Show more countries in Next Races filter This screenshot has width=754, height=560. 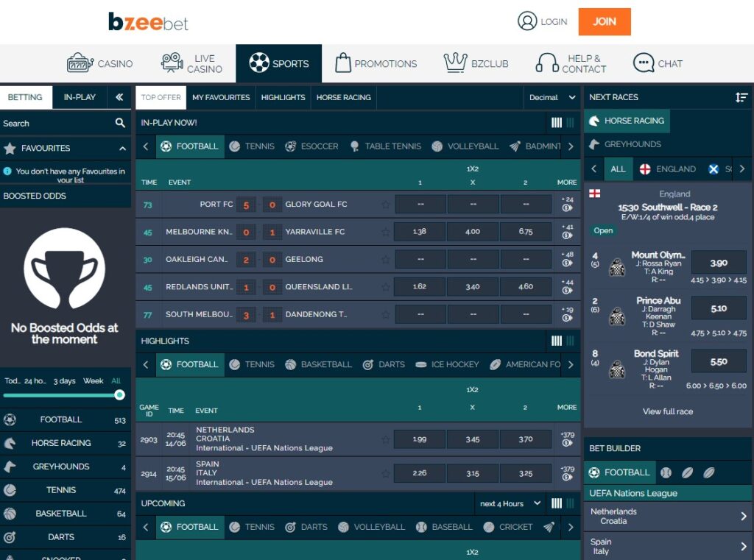click(x=742, y=169)
